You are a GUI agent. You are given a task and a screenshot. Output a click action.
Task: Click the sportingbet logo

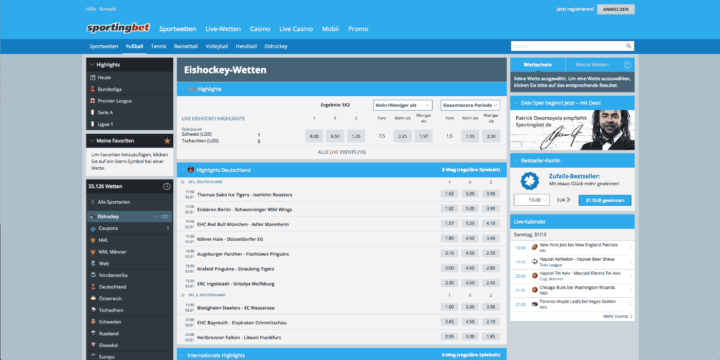pyautogui.click(x=118, y=28)
